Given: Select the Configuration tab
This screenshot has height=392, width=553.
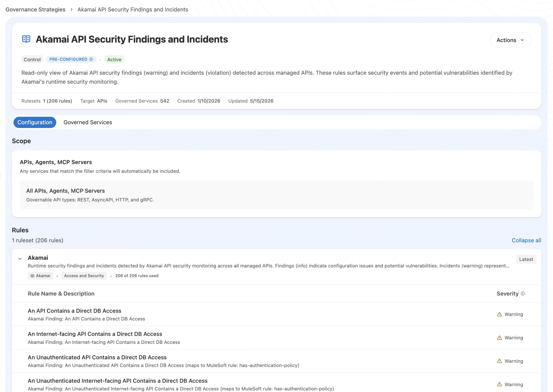Looking at the screenshot, I should tap(35, 122).
